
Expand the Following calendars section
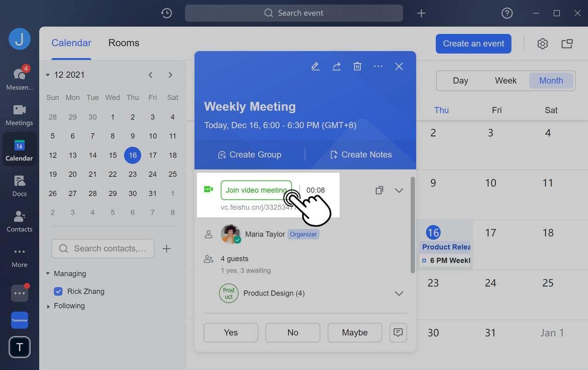point(49,306)
